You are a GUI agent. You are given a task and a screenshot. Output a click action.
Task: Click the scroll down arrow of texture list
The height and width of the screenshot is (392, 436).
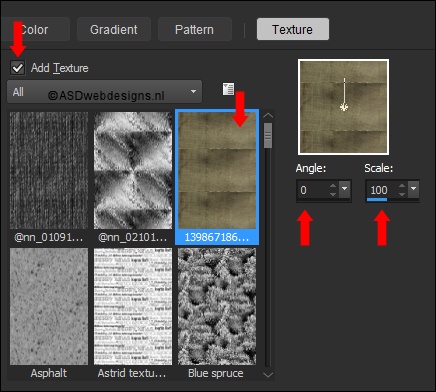268,375
